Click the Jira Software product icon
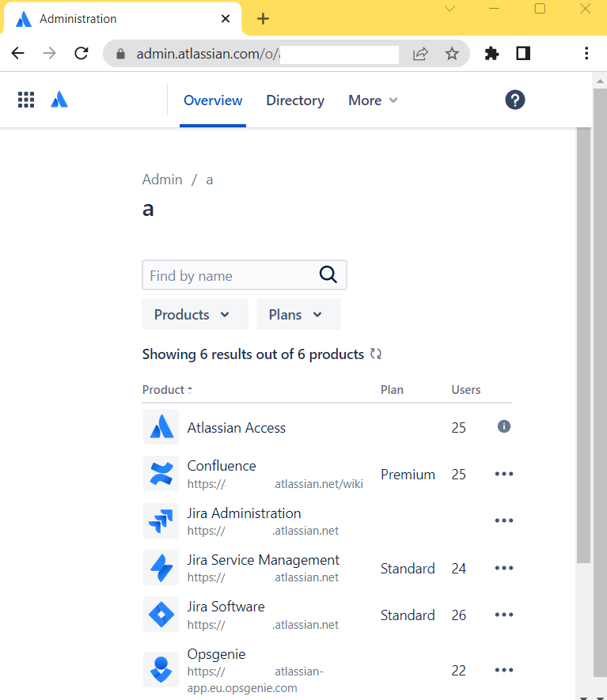607x700 pixels. pyautogui.click(x=161, y=615)
